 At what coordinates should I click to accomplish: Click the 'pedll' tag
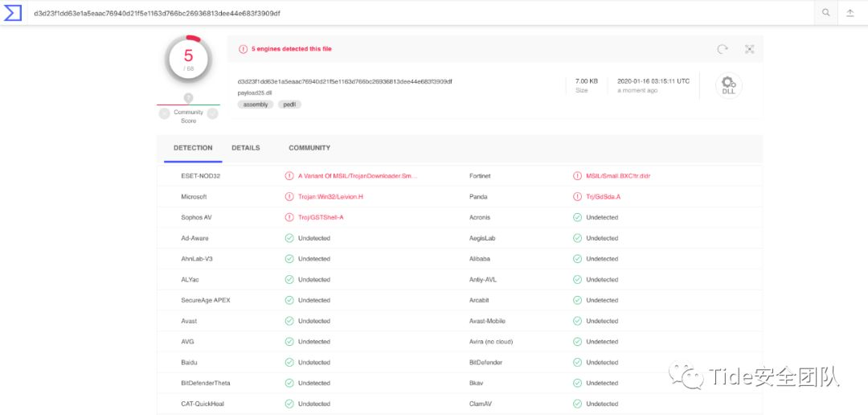tap(289, 105)
